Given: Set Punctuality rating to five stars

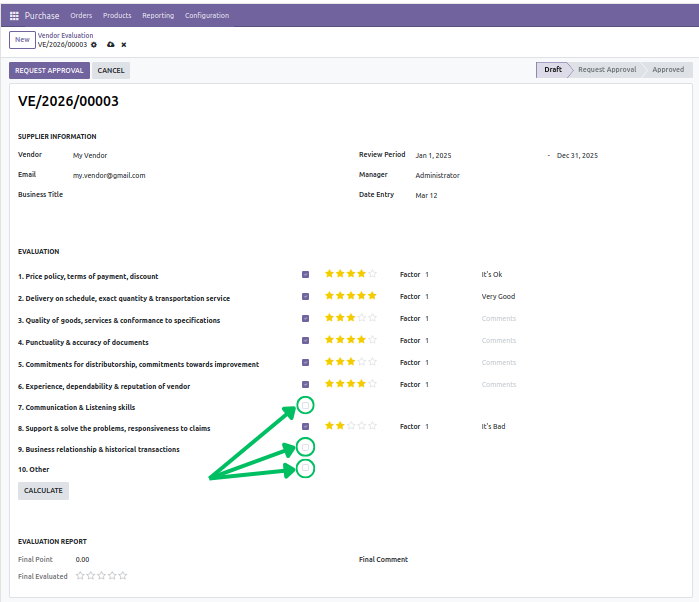Looking at the screenshot, I should tap(373, 340).
